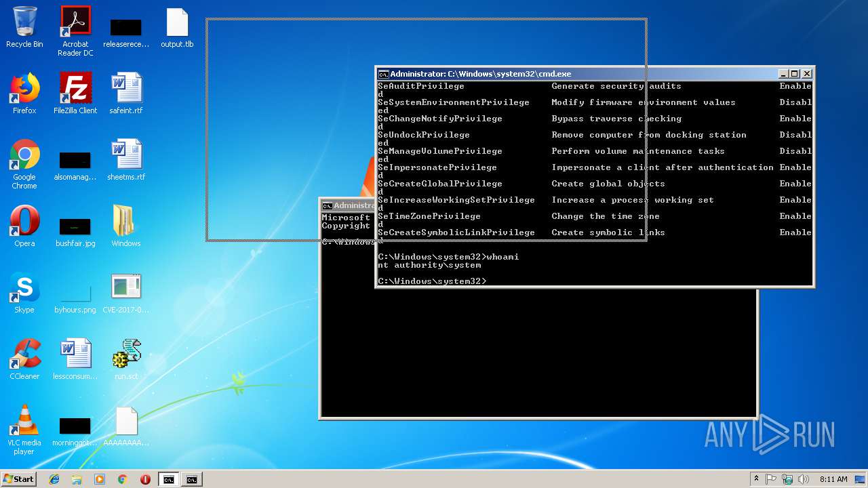Image resolution: width=868 pixels, height=488 pixels.
Task: Click 'Microsoft' text in background cmd window
Action: [x=346, y=218]
